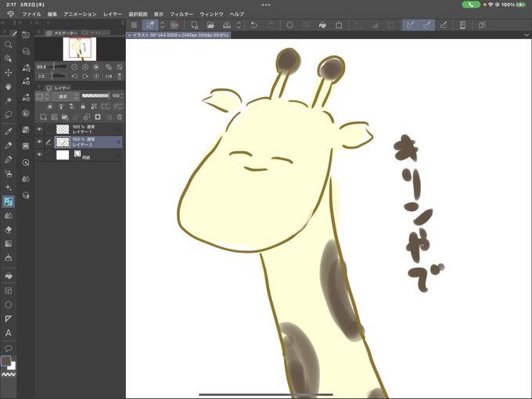Viewport: 532px width, 399px height.
Task: Click navigator zoom-in plus icon
Action: click(x=85, y=67)
